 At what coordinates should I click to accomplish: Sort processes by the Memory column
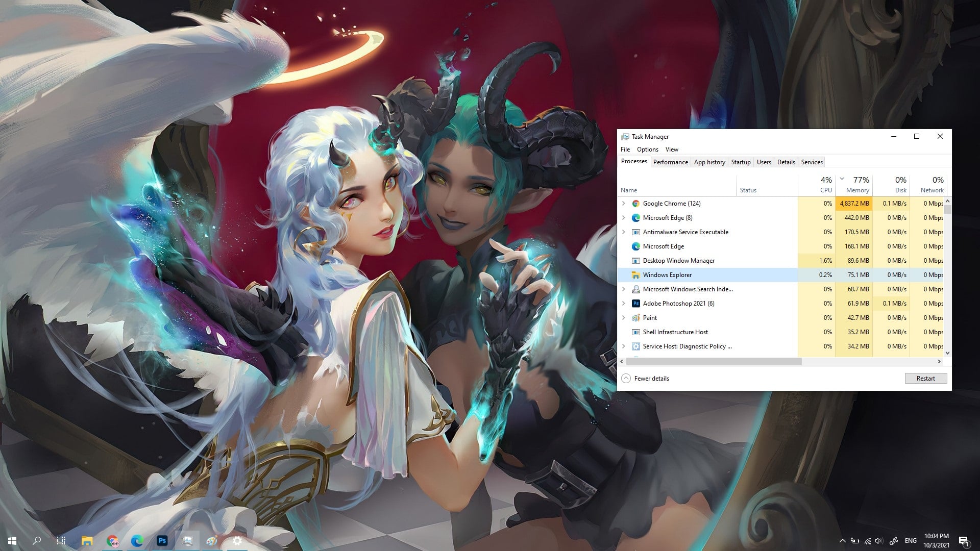[854, 185]
